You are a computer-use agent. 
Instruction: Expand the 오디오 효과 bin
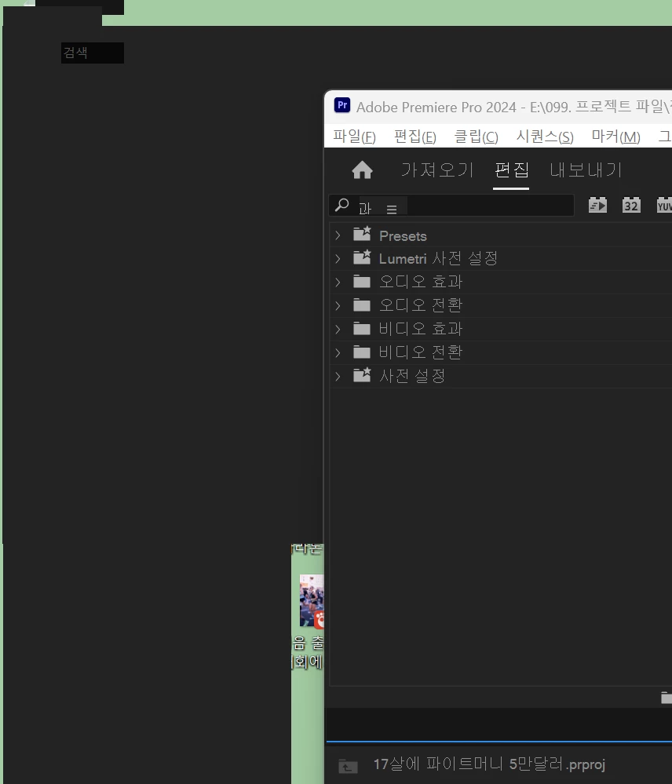tap(338, 282)
